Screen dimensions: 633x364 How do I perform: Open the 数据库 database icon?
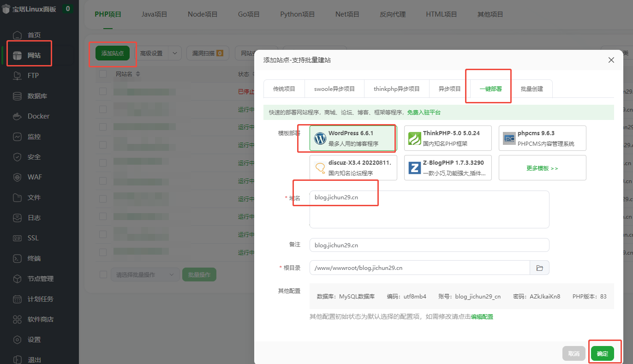point(17,96)
